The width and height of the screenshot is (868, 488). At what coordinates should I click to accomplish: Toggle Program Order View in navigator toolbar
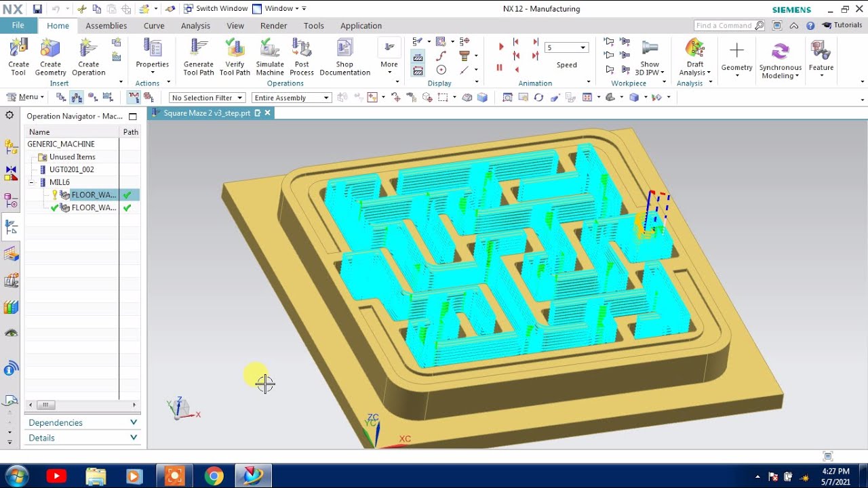61,98
